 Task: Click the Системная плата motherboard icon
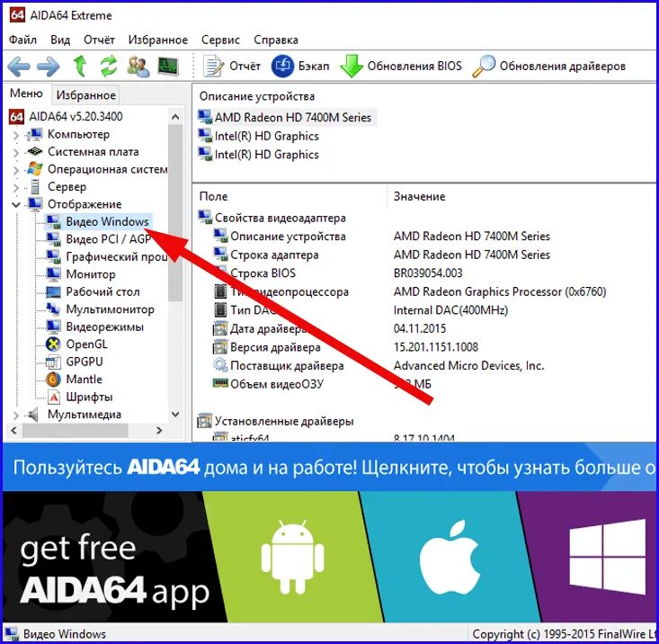point(35,151)
